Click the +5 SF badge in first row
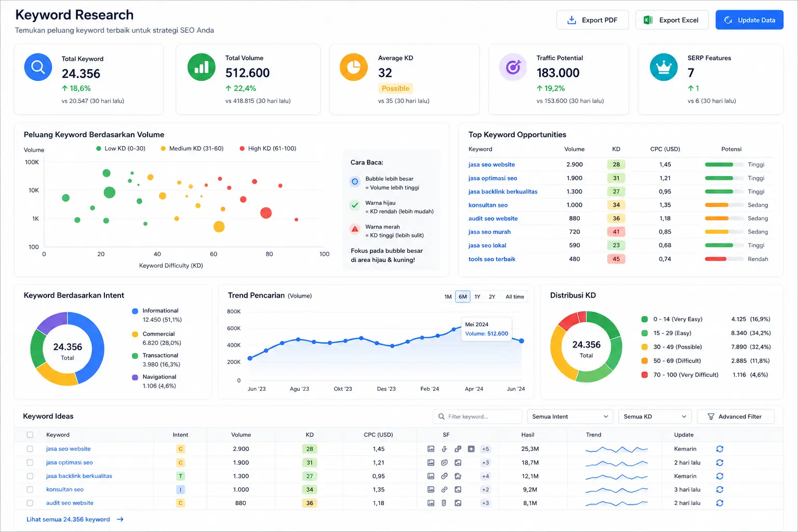Screen dimensions: 798x532 coord(485,449)
